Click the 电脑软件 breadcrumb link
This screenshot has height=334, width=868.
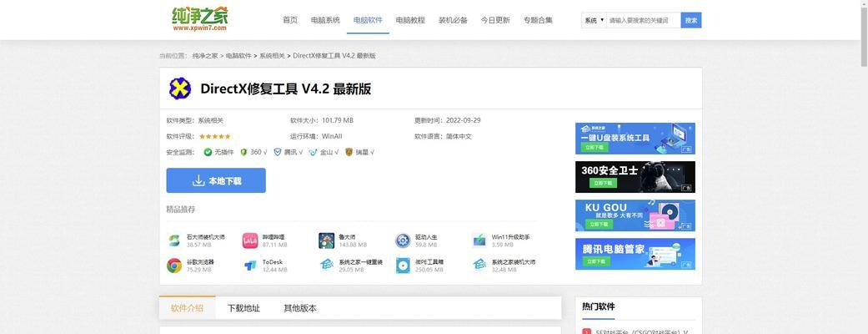pyautogui.click(x=238, y=56)
